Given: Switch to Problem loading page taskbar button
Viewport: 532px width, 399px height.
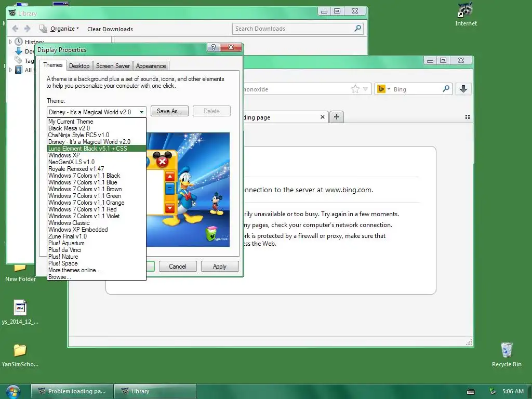Looking at the screenshot, I should tap(72, 391).
